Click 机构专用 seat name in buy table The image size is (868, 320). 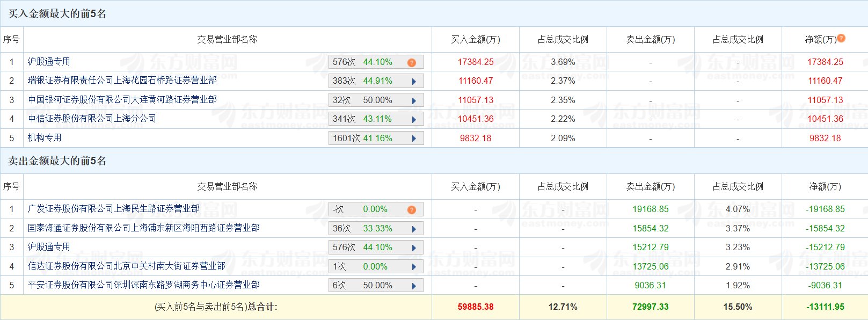point(45,138)
